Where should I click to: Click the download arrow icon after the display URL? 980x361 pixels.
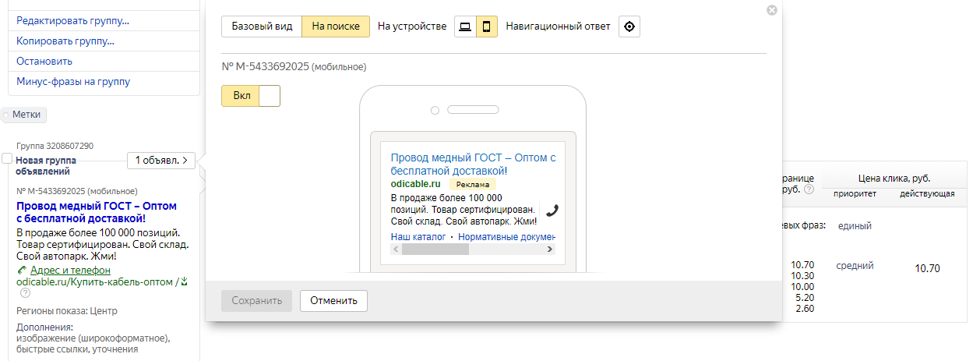click(x=185, y=281)
